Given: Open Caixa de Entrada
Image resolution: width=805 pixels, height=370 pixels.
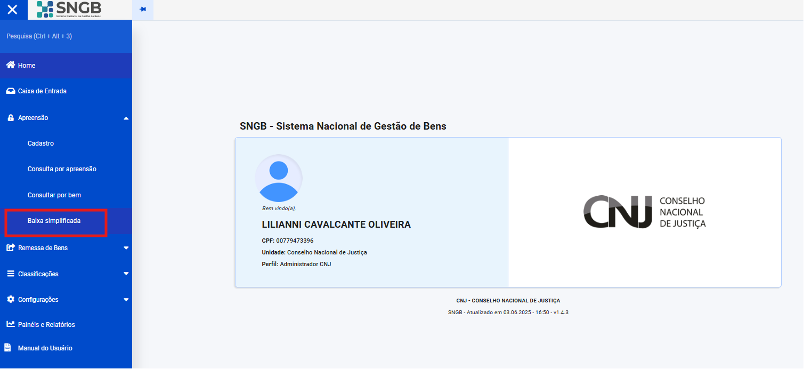Looking at the screenshot, I should (66, 91).
